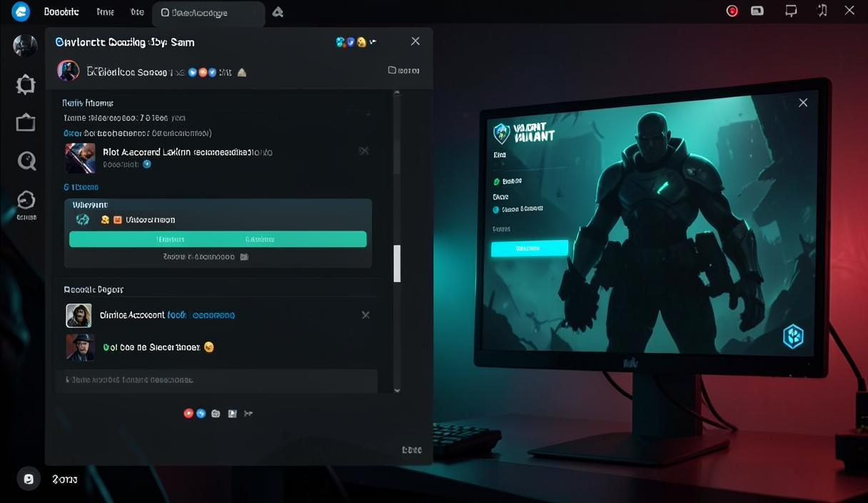Open the monitor-shaped icon in top-right bar
The height and width of the screenshot is (503, 868).
pos(791,11)
